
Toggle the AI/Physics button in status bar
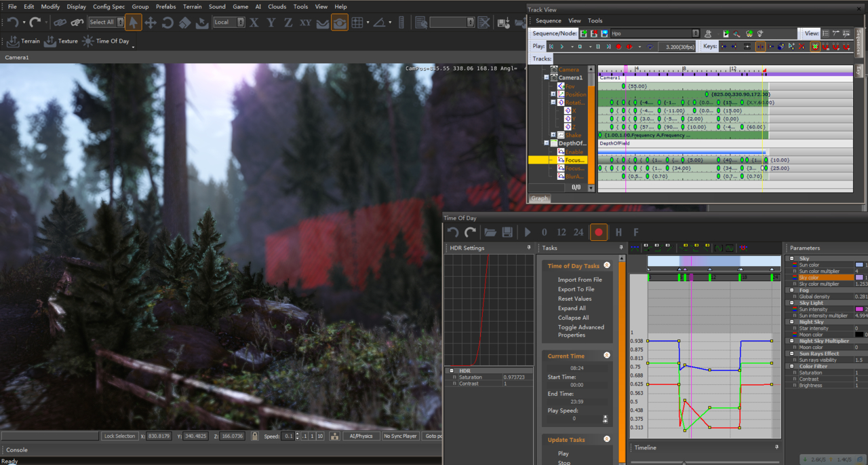click(x=361, y=436)
